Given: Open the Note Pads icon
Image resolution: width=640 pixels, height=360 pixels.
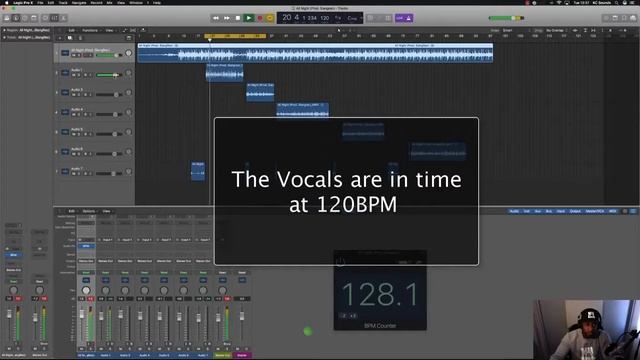Looking at the screenshot, I should (615, 18).
